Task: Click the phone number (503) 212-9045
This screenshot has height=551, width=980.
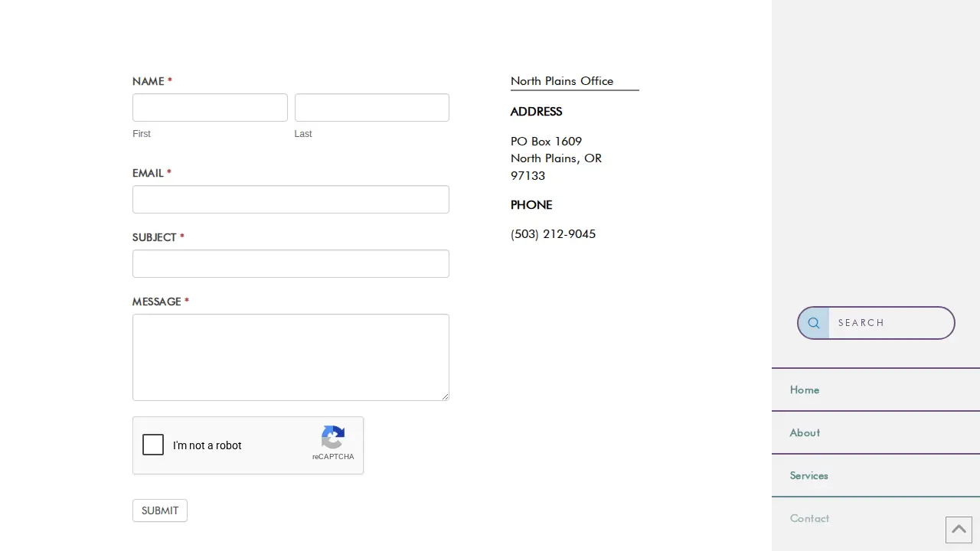Action: coord(553,234)
